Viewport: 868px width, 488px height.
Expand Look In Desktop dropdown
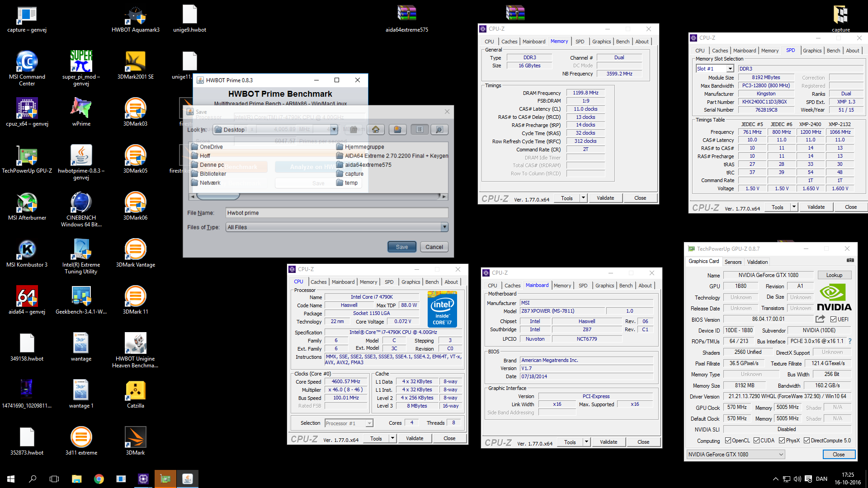(334, 130)
